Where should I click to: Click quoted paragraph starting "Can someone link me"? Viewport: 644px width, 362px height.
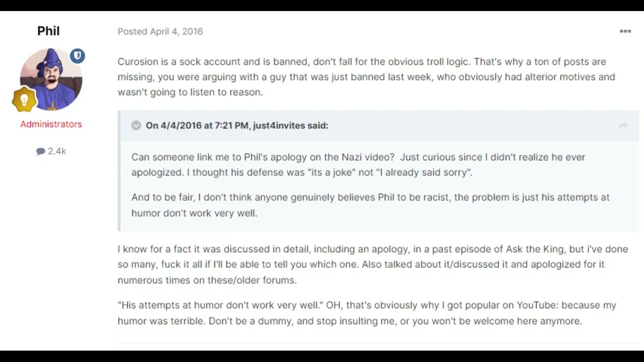click(x=358, y=164)
